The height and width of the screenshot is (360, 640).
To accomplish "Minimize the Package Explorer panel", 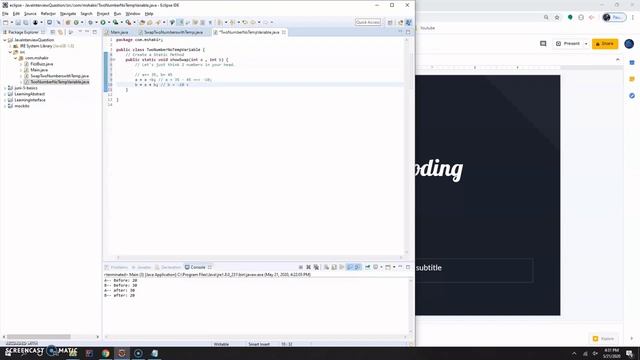I will pyautogui.click(x=87, y=31).
